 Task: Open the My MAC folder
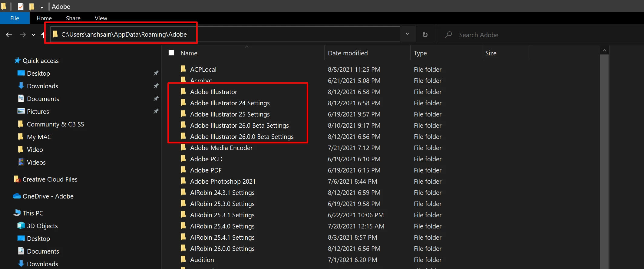click(x=39, y=137)
